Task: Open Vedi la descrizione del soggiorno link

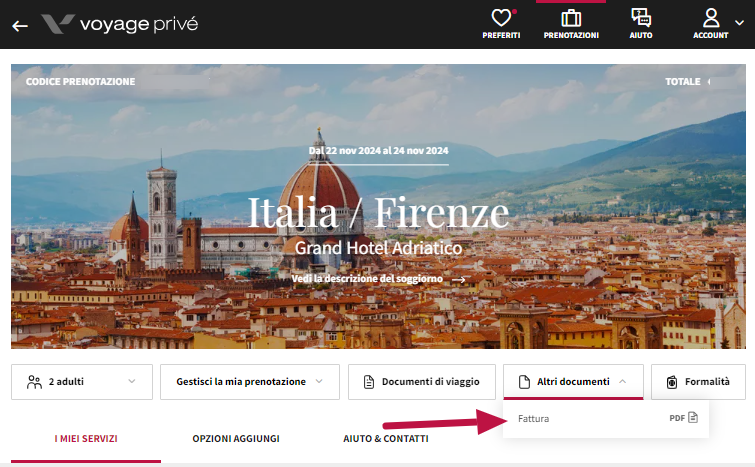Action: tap(378, 279)
